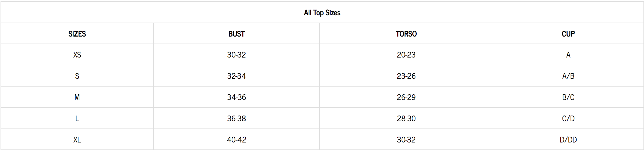Screen dimensions: 644x150
Task: Click the XL size cell
Action: coord(77,140)
